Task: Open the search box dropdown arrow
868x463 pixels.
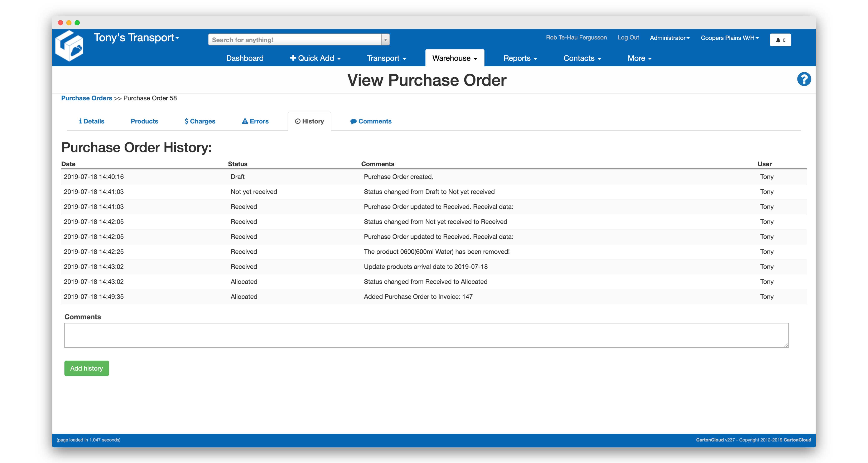Action: pos(385,40)
